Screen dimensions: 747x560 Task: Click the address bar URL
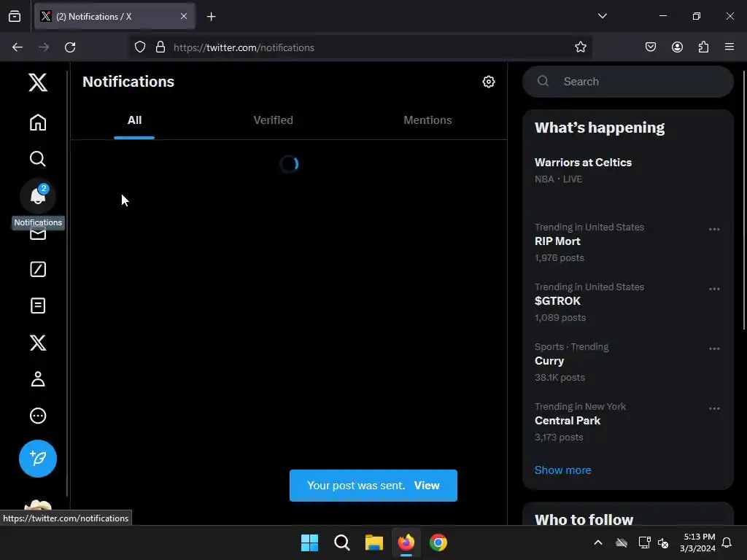[x=244, y=47]
